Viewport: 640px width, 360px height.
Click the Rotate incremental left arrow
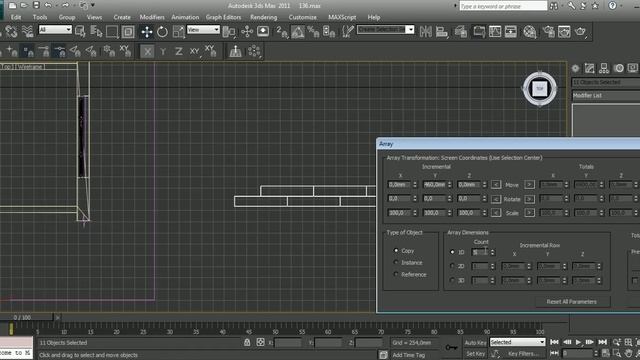pos(496,199)
